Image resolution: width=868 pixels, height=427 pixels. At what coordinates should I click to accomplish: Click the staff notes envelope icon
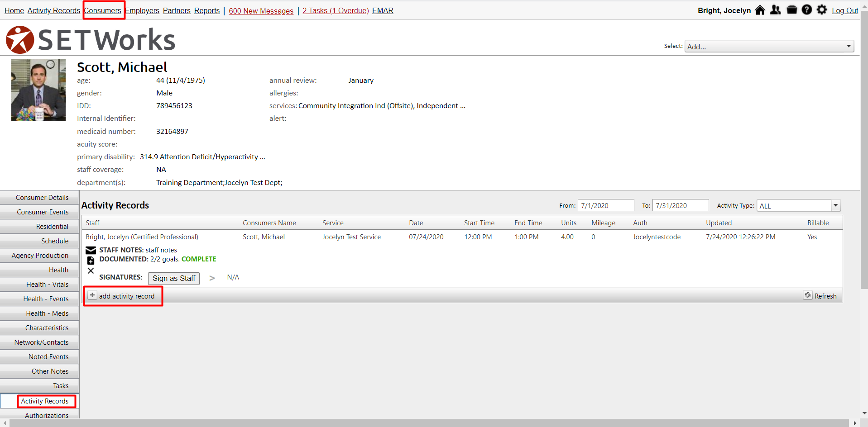point(91,250)
